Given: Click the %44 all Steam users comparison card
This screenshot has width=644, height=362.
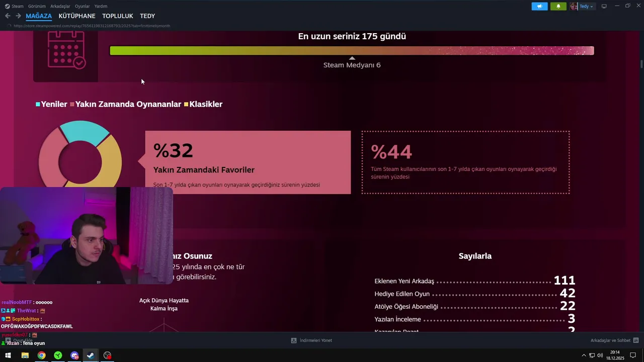Looking at the screenshot, I should (x=465, y=162).
